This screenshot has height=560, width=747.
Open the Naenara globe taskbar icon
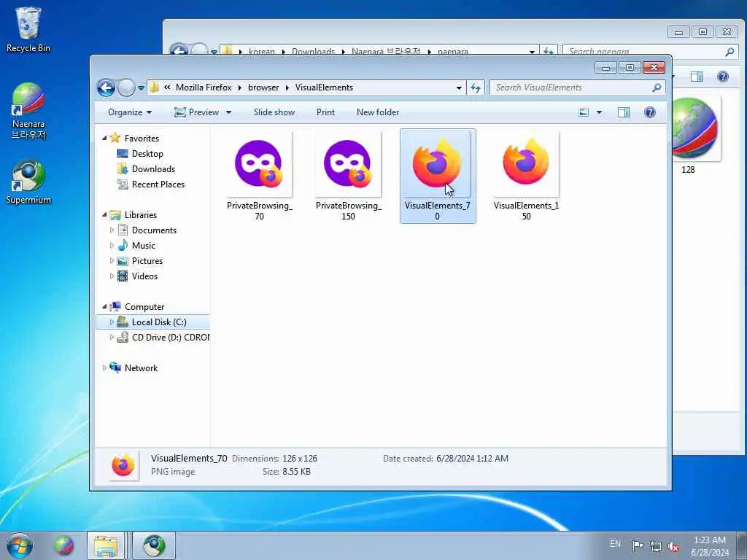pos(63,546)
